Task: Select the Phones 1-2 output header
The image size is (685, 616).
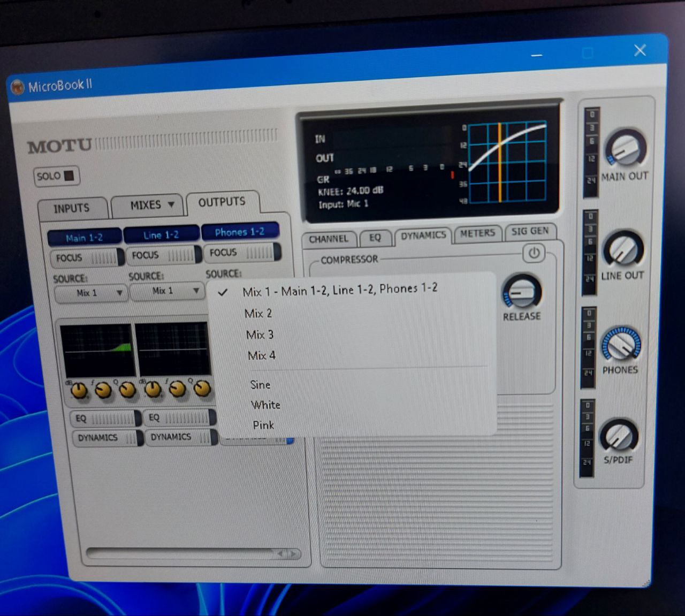Action: click(x=239, y=232)
